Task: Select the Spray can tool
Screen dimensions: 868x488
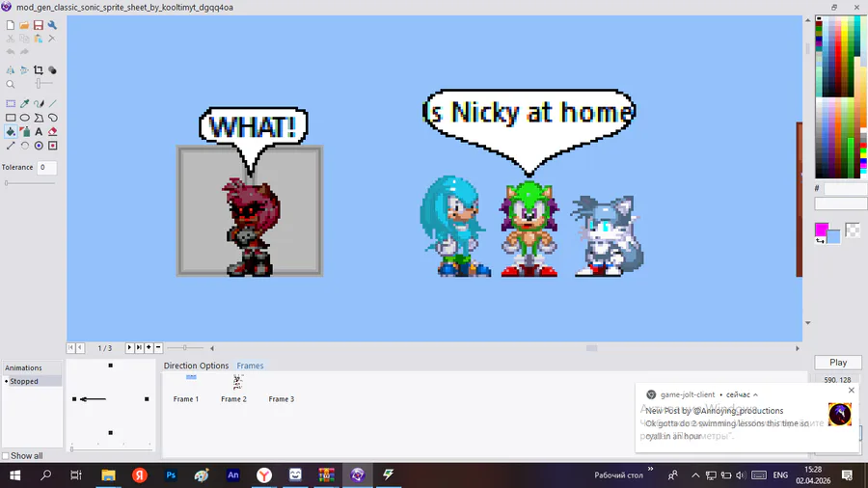Action: click(24, 132)
